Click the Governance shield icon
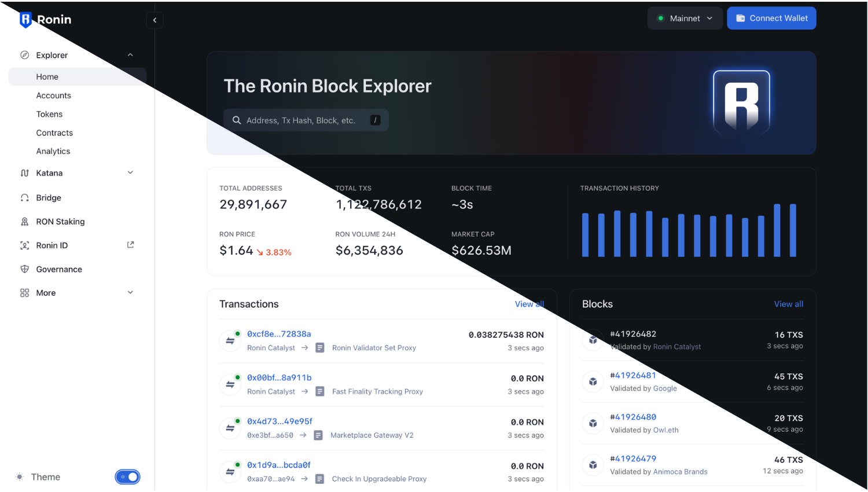The width and height of the screenshot is (868, 492). coord(24,269)
